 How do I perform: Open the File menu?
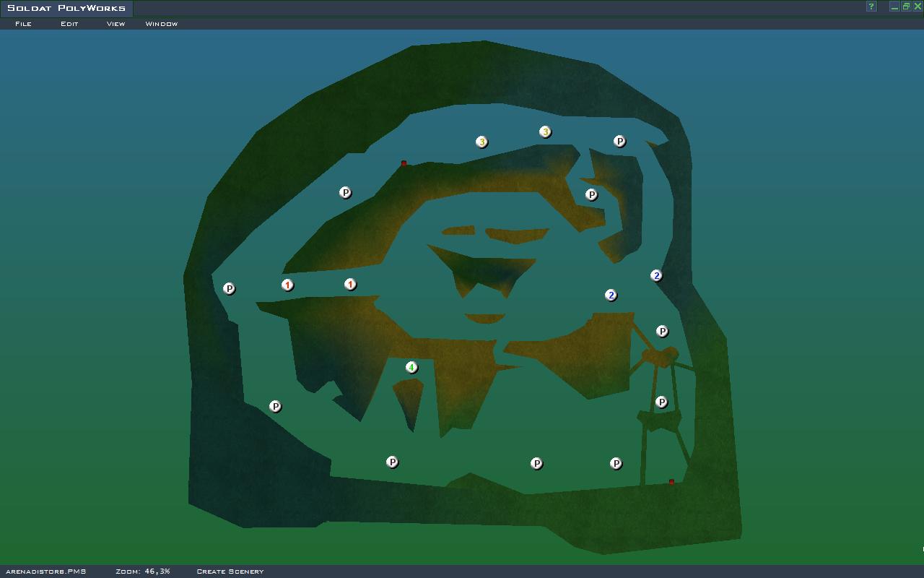23,24
